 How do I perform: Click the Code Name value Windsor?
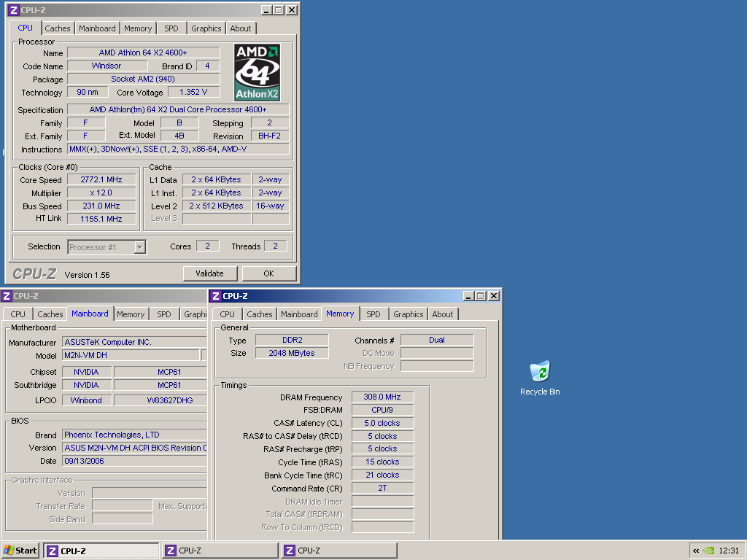point(107,66)
